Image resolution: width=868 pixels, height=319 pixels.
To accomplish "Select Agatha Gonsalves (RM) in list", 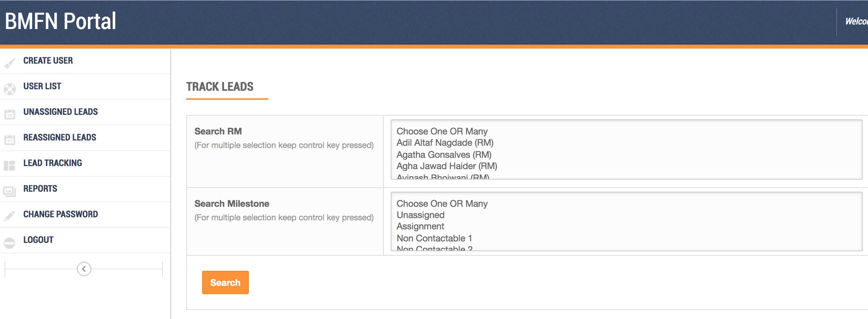I will [x=444, y=154].
